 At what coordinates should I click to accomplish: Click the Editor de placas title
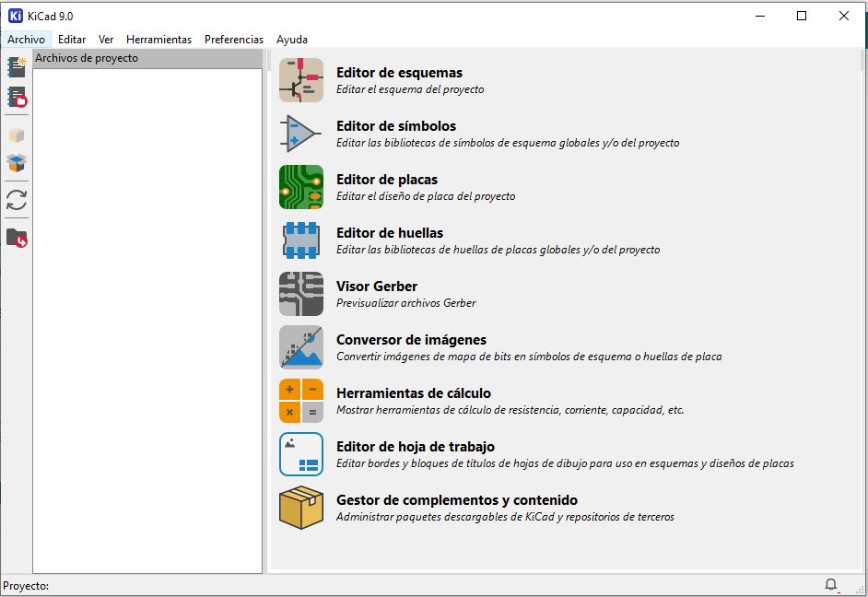pyautogui.click(x=387, y=180)
